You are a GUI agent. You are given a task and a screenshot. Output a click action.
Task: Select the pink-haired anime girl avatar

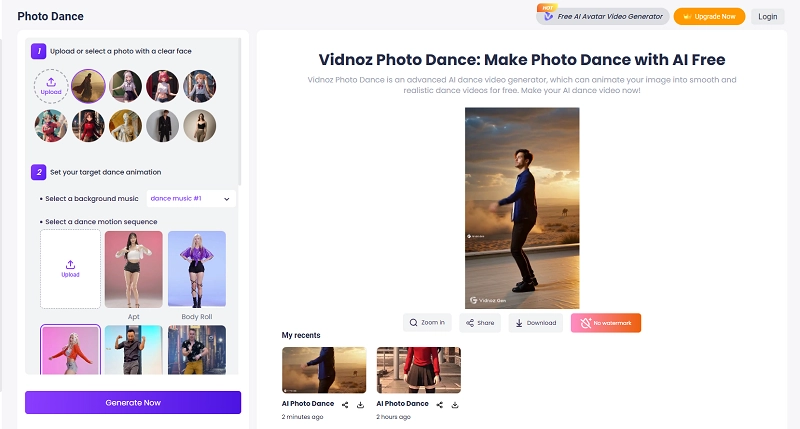[x=163, y=86]
